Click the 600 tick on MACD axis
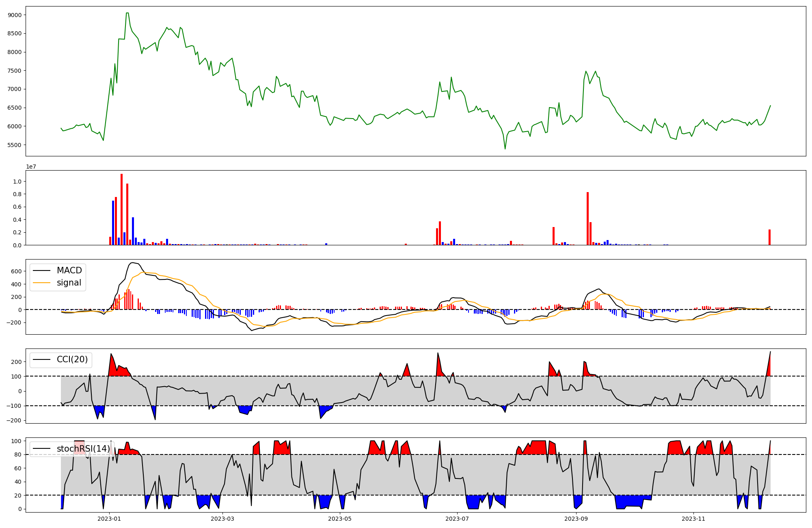The width and height of the screenshot is (812, 528). coord(16,272)
